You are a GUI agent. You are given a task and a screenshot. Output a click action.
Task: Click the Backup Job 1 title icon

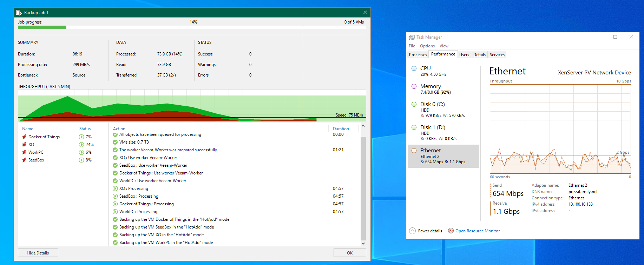(19, 13)
